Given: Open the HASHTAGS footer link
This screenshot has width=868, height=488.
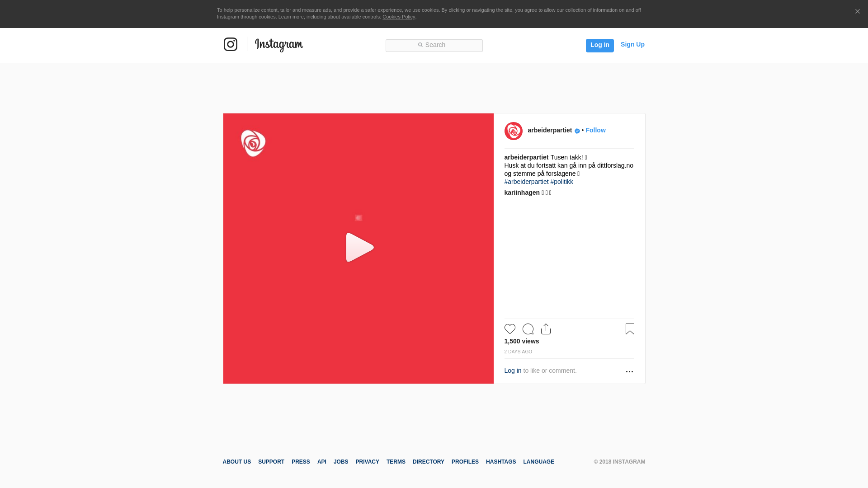Looking at the screenshot, I should pyautogui.click(x=500, y=462).
